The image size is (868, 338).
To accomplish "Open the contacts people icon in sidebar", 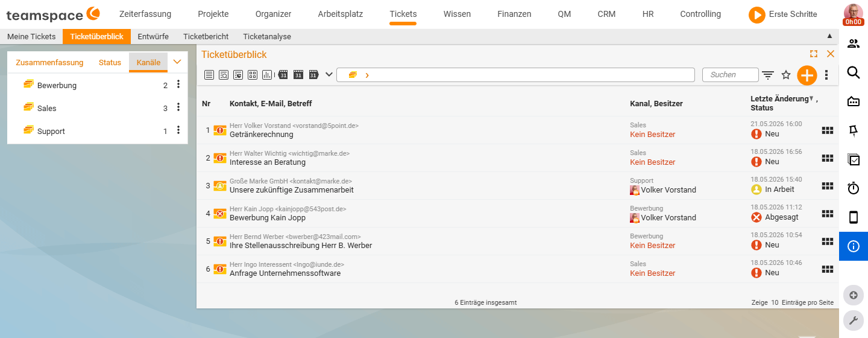I will [x=854, y=43].
